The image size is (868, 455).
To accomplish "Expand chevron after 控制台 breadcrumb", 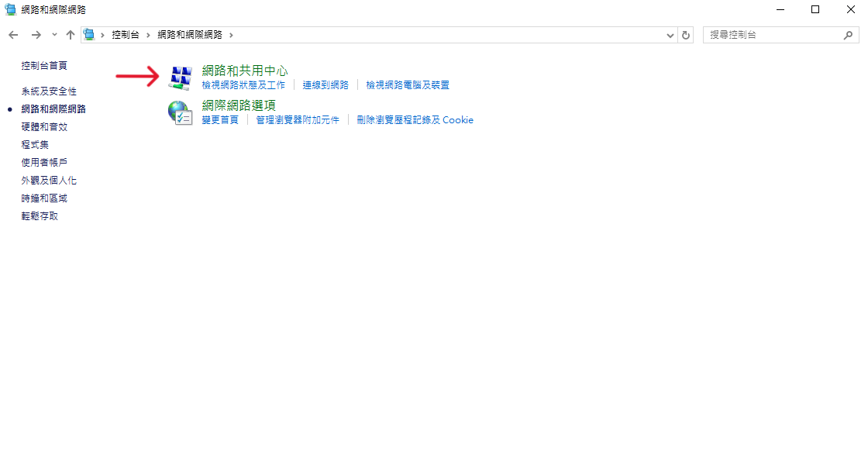I will coord(148,35).
